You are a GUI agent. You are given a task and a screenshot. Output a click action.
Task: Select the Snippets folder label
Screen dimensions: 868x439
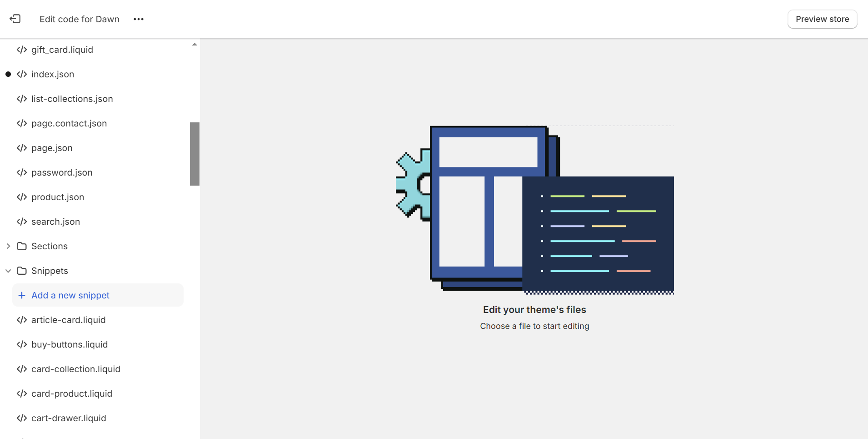point(50,271)
